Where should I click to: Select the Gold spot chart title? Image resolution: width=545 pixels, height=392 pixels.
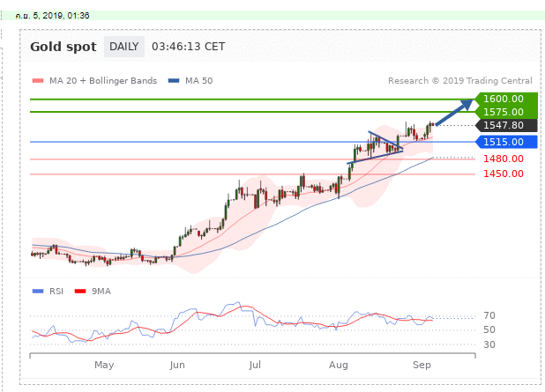63,47
